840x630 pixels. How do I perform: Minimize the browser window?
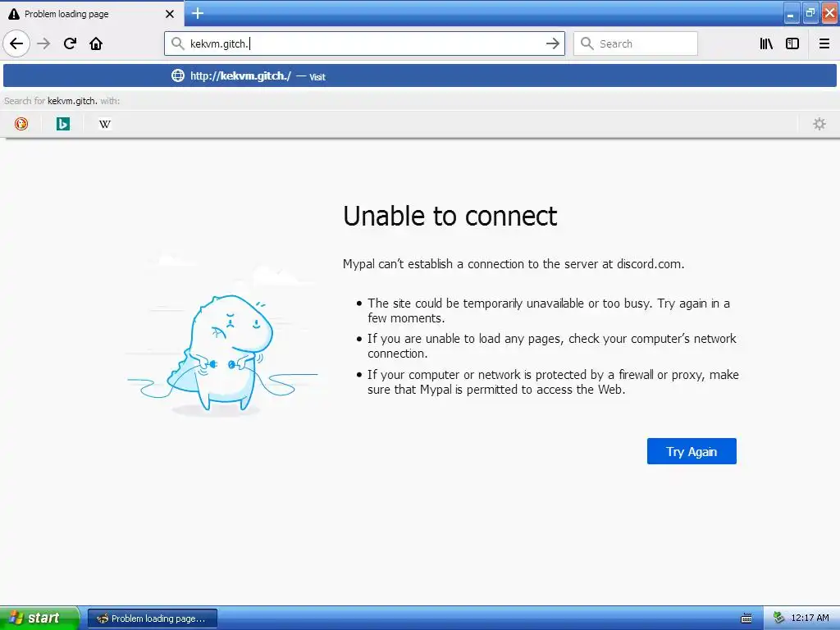[x=791, y=13]
